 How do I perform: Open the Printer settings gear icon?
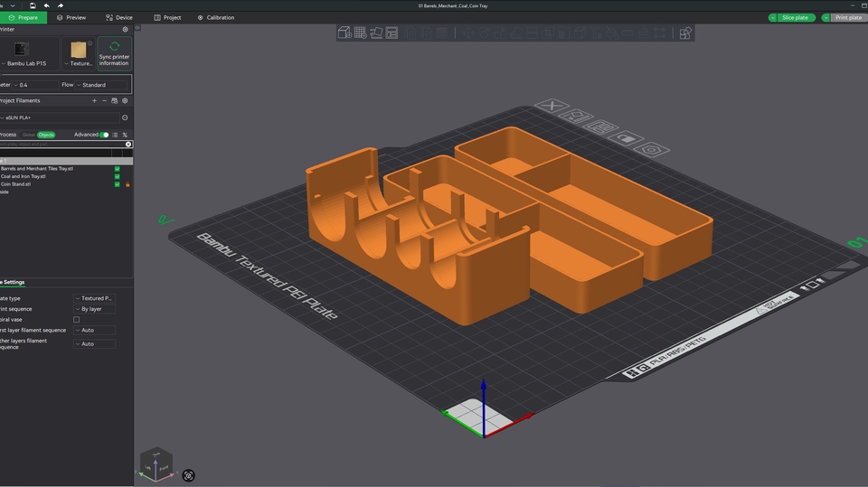[125, 29]
